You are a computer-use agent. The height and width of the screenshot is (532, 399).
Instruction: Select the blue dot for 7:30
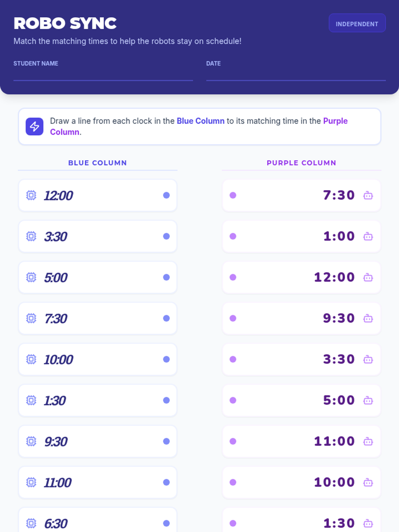pyautogui.click(x=167, y=318)
